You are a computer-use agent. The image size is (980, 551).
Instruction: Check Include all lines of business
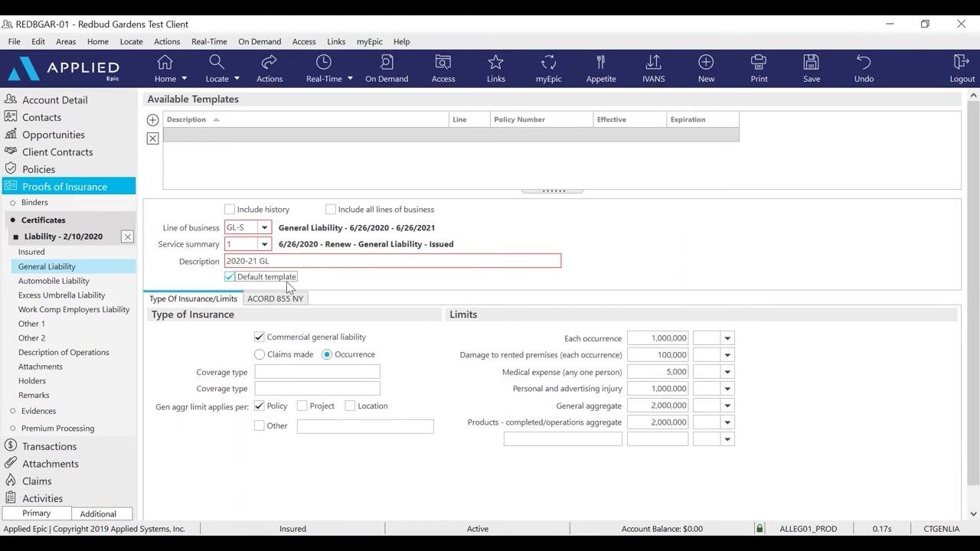pos(331,210)
